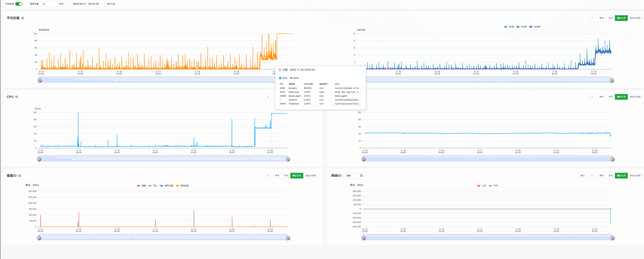The image size is (644, 259).
Task: Switch 网络IO chart to 今天
Action: pos(610,175)
